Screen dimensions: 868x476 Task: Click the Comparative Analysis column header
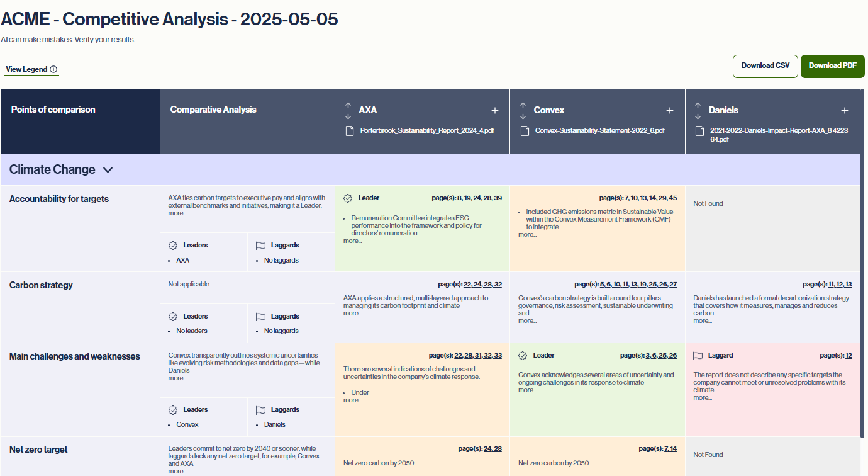tap(247, 122)
